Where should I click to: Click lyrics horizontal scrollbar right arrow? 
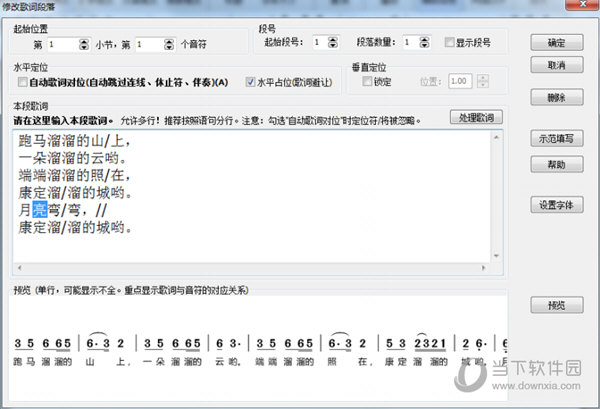coord(484,268)
